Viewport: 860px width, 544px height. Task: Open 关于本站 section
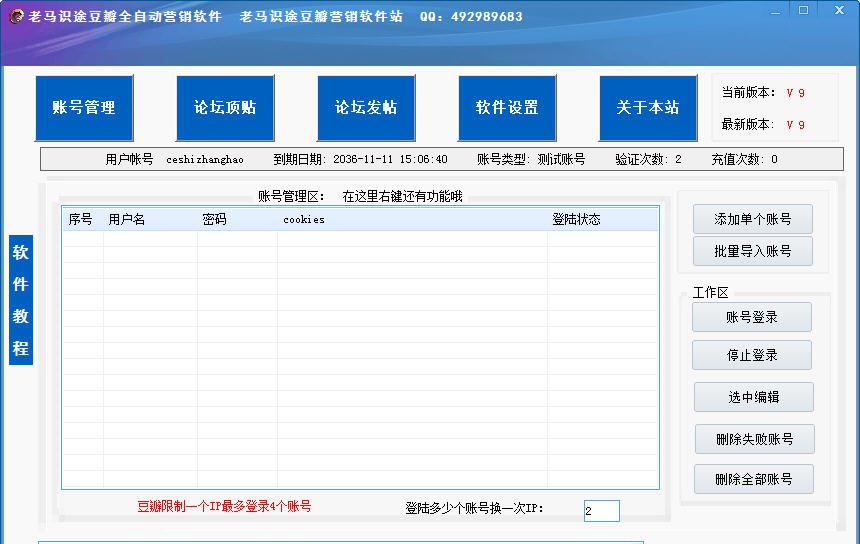tap(648, 107)
